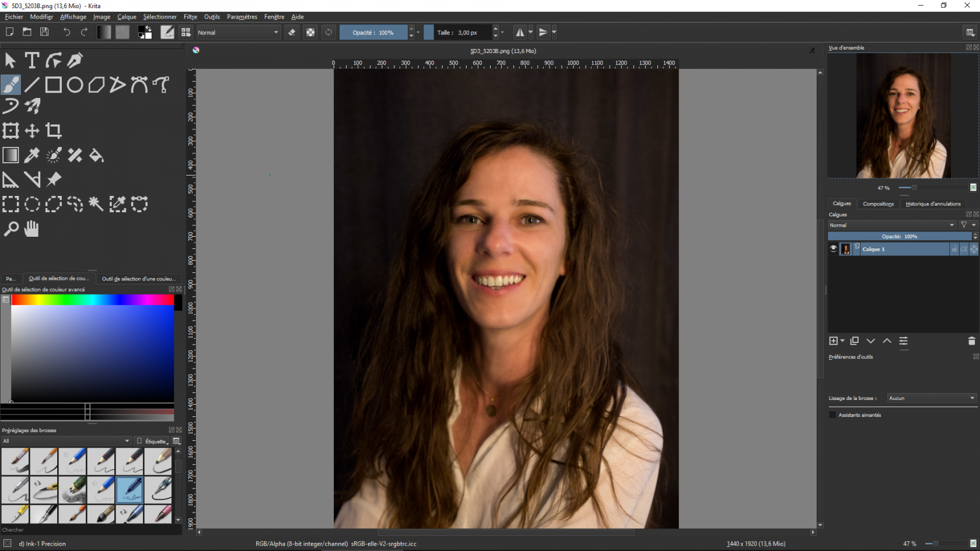Toggle horizontal mirror tool
The image size is (980, 551).
coord(520,32)
